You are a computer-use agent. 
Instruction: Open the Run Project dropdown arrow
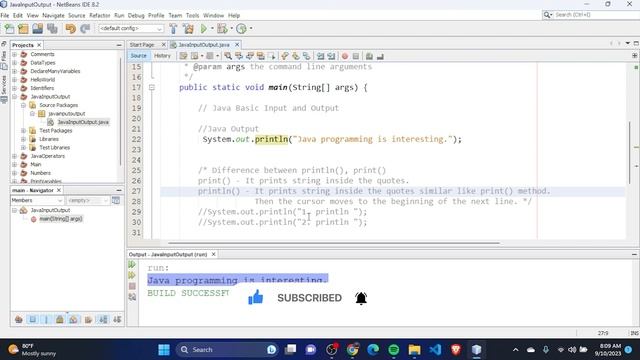coord(212,29)
